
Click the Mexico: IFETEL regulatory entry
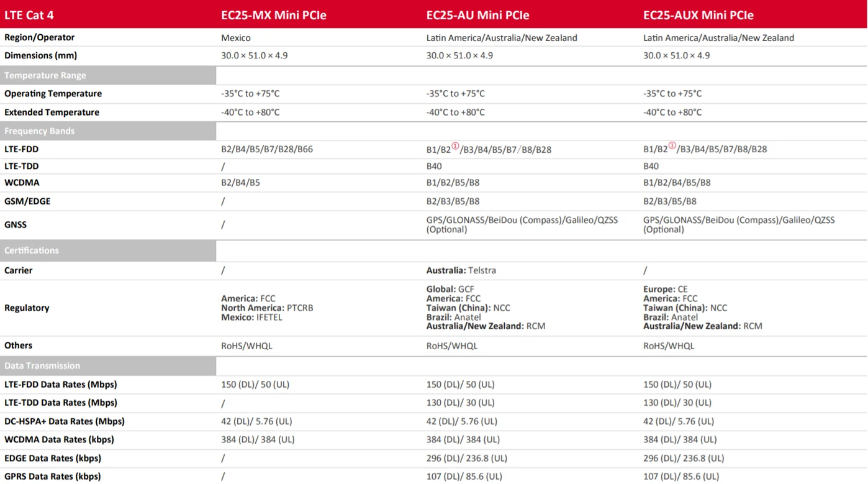click(251, 317)
